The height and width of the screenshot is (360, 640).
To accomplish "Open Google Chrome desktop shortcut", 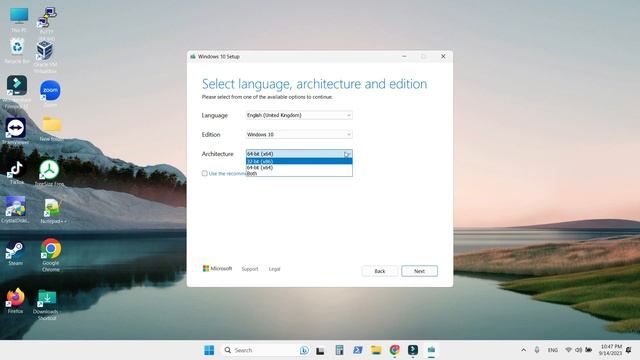I will [51, 255].
